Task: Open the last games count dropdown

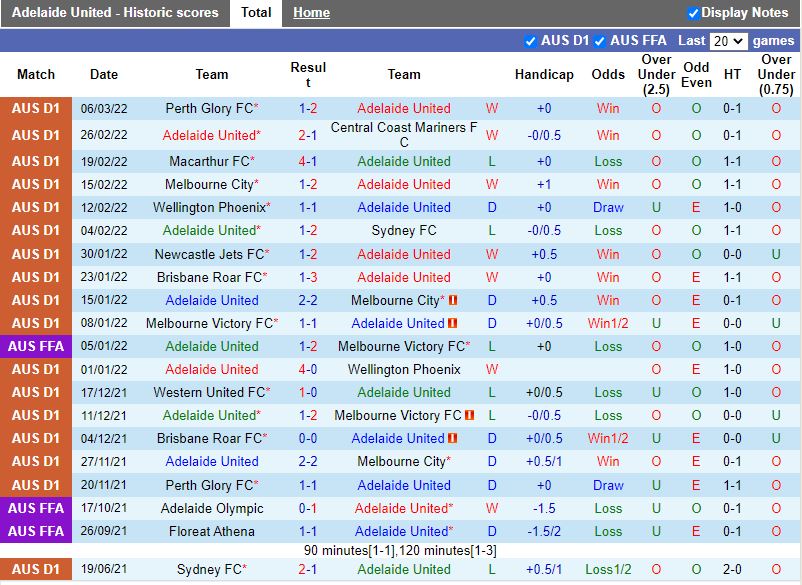Action: 731,41
